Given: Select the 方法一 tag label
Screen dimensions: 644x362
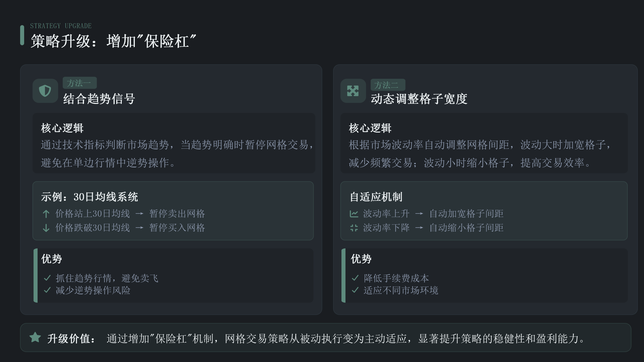Looking at the screenshot, I should (x=79, y=83).
